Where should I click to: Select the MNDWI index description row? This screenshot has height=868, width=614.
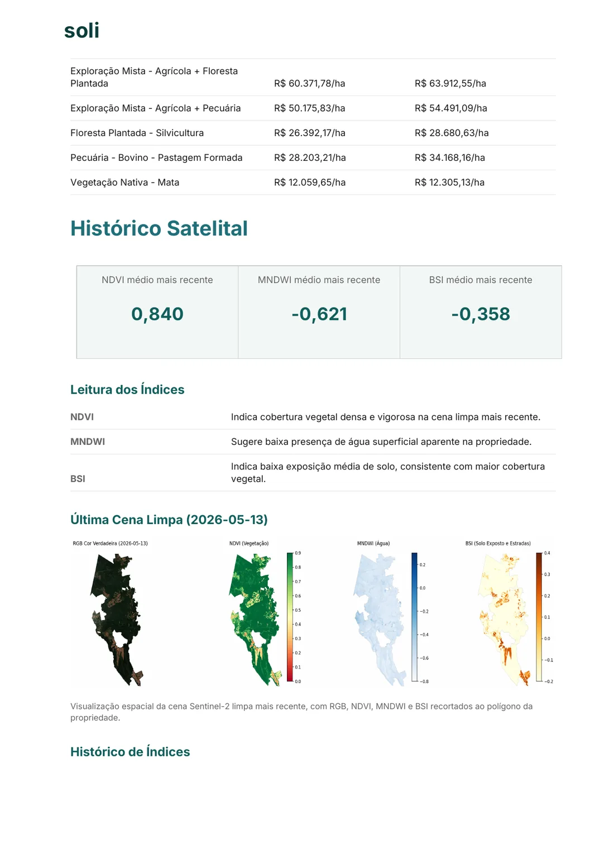tap(313, 442)
